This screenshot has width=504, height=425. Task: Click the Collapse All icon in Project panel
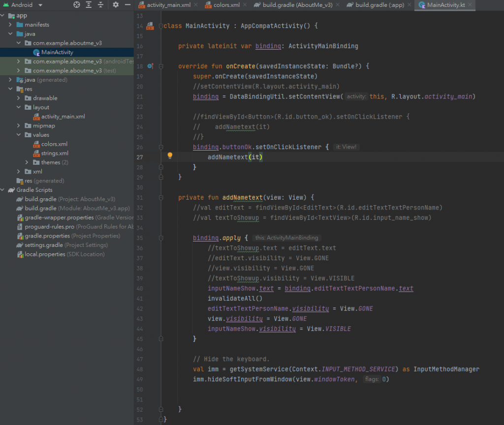click(x=100, y=5)
